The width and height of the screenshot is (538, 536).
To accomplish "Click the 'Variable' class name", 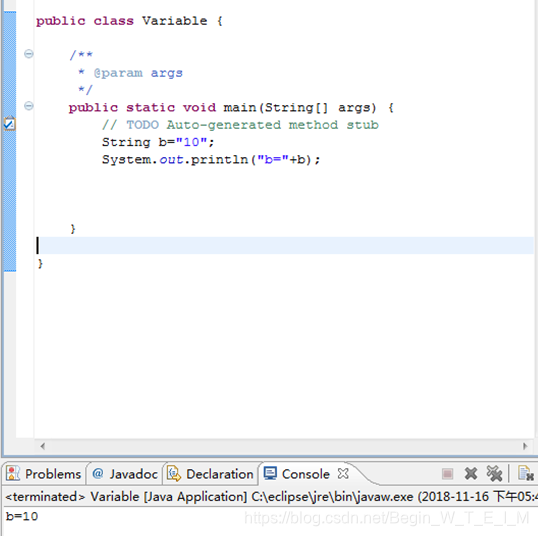I will tap(175, 21).
